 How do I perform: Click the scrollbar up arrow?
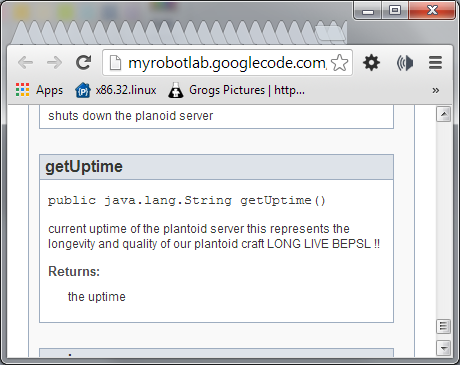pos(443,114)
